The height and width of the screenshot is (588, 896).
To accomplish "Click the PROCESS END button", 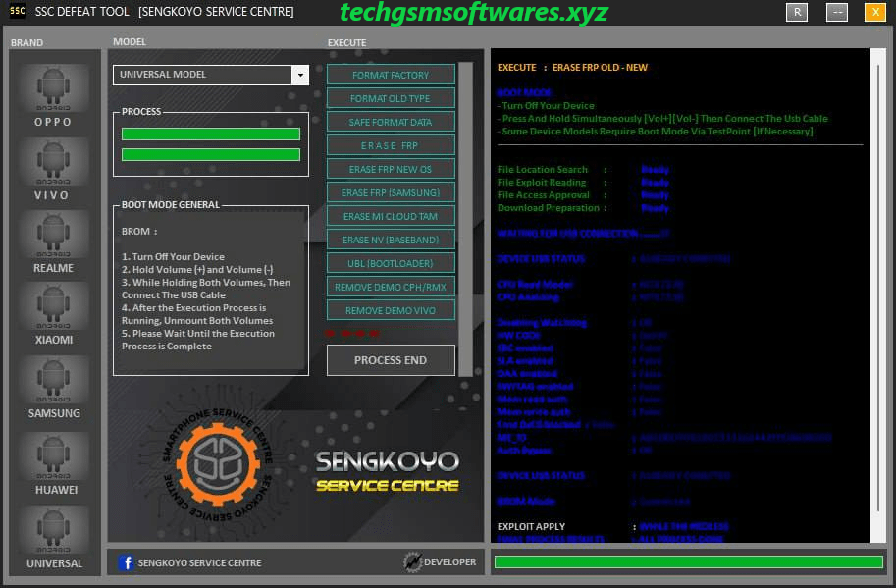I will click(391, 360).
